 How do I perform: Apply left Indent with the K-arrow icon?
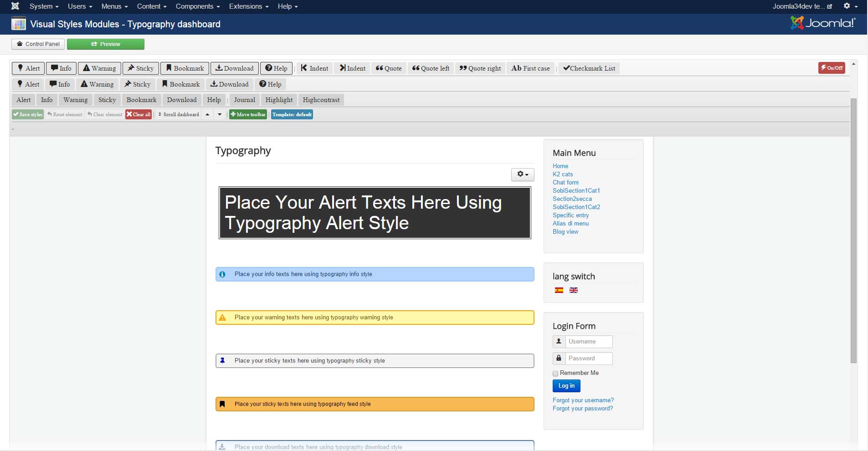coord(314,68)
